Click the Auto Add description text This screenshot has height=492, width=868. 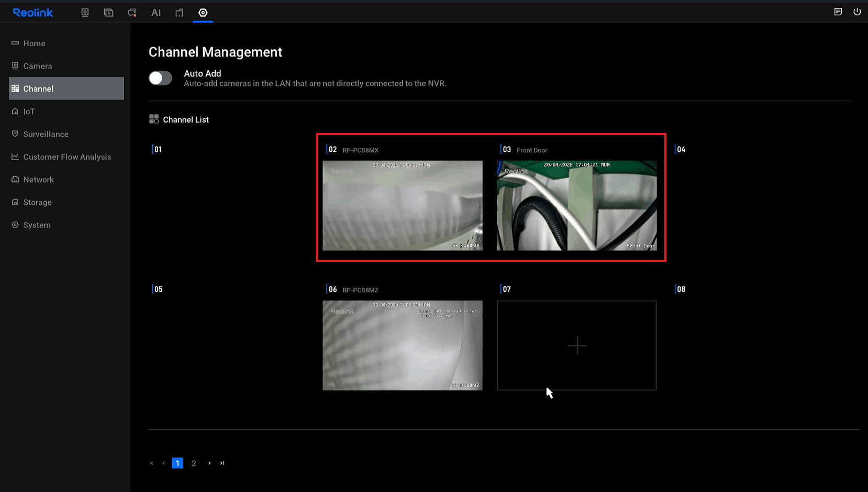(x=315, y=83)
